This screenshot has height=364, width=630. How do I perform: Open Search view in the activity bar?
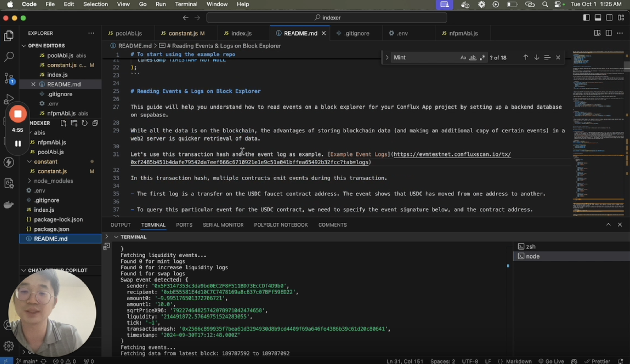pos(9,57)
